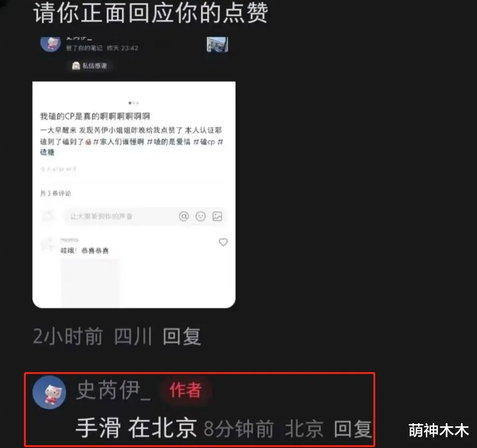
Task: Click the comment input field 让大家听到你的声音
Action: [x=121, y=216]
